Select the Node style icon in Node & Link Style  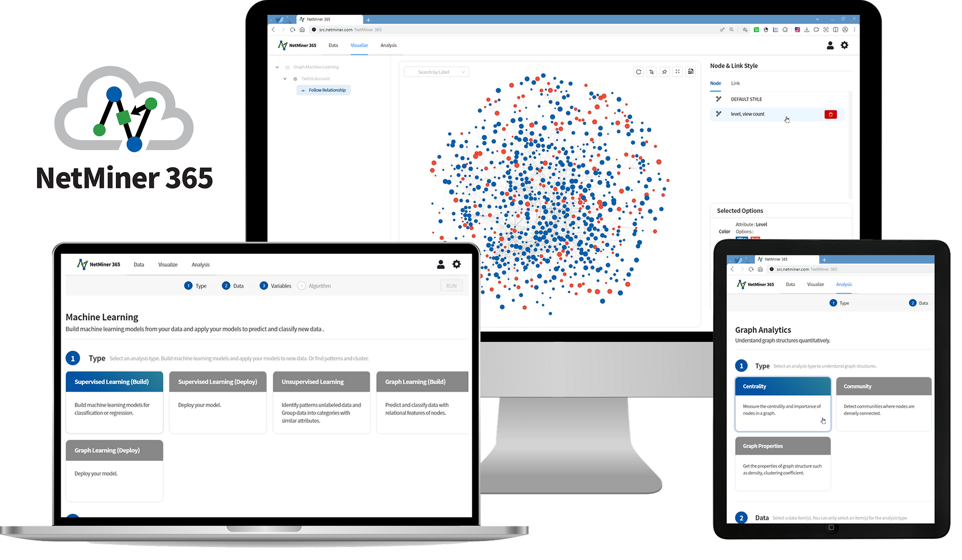coord(718,99)
